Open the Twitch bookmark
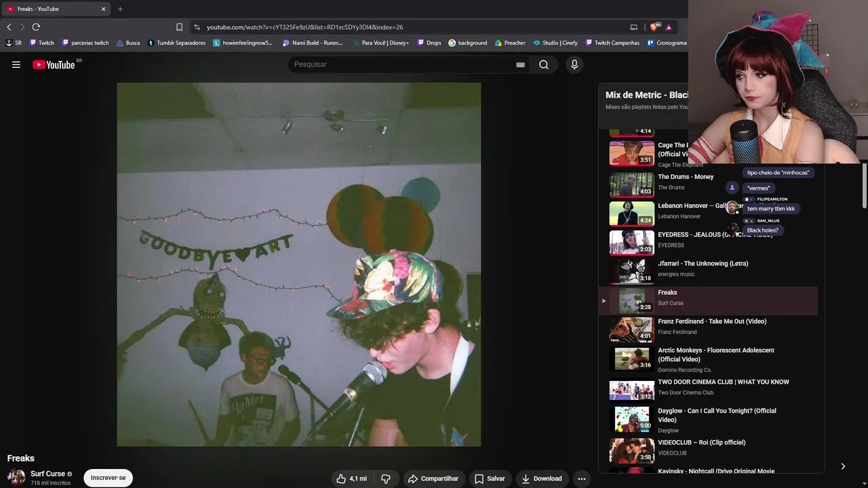The width and height of the screenshot is (868, 488). 42,43
